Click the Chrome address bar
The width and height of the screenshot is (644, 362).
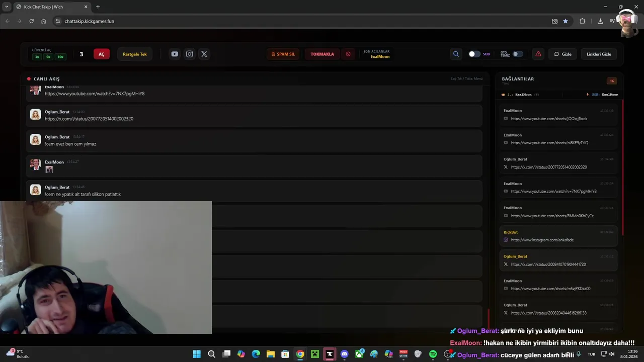pos(302,21)
